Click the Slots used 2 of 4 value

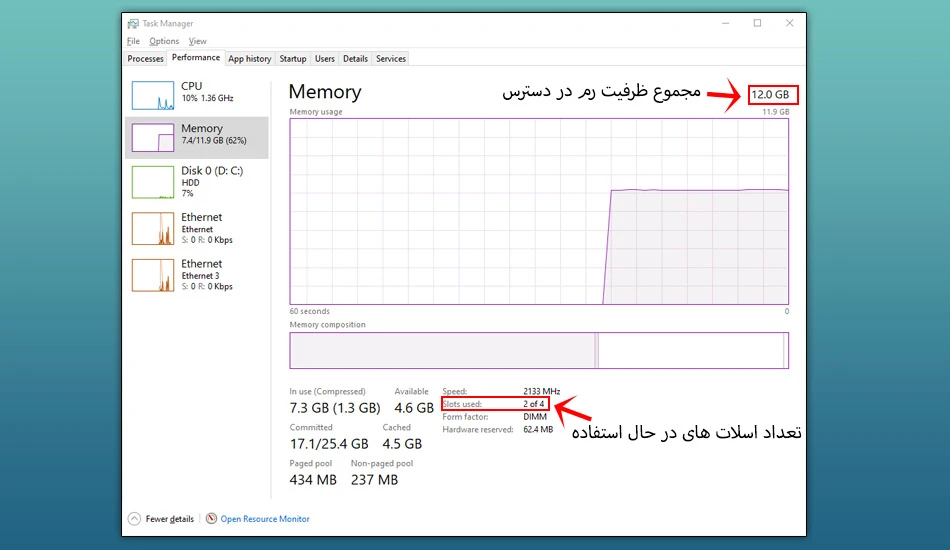(534, 404)
